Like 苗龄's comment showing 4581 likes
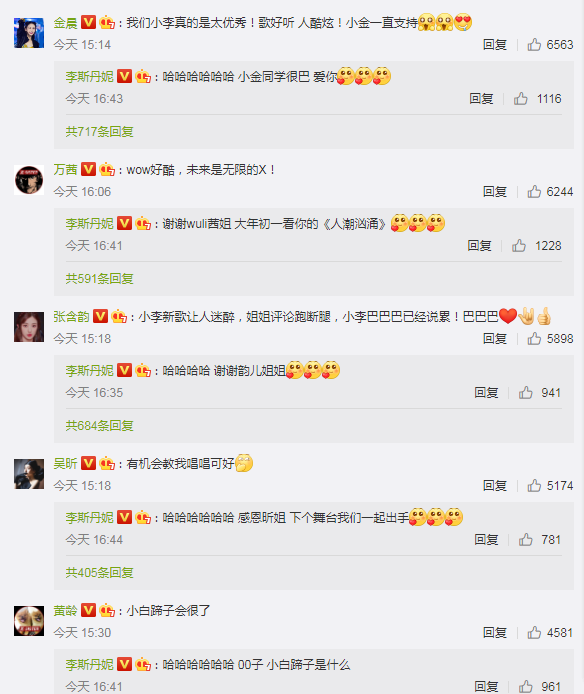The image size is (584, 694). click(534, 632)
